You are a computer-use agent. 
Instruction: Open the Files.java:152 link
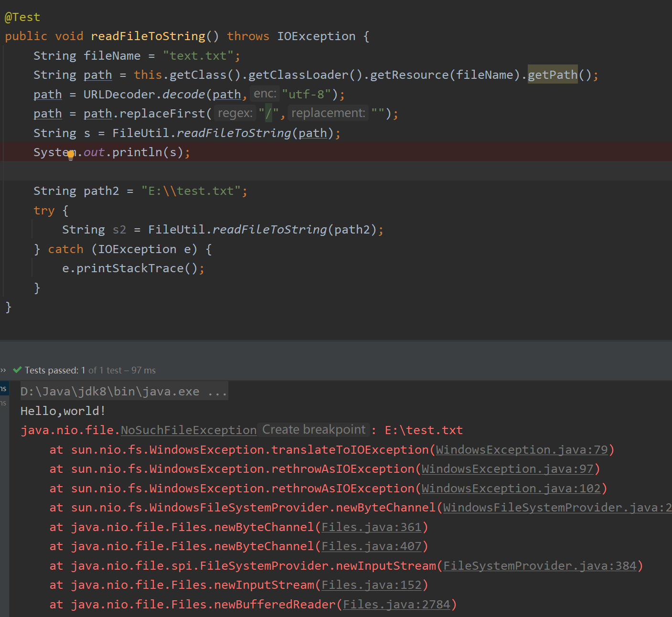[x=372, y=585]
